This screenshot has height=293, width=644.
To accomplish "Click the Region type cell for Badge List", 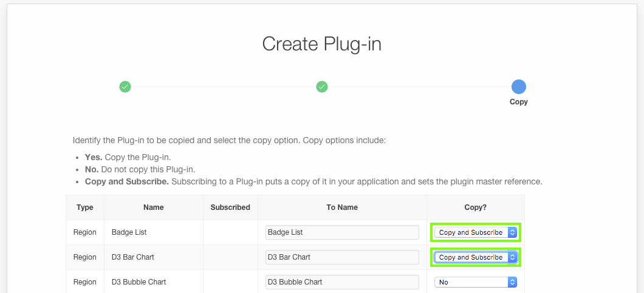I will point(85,232).
